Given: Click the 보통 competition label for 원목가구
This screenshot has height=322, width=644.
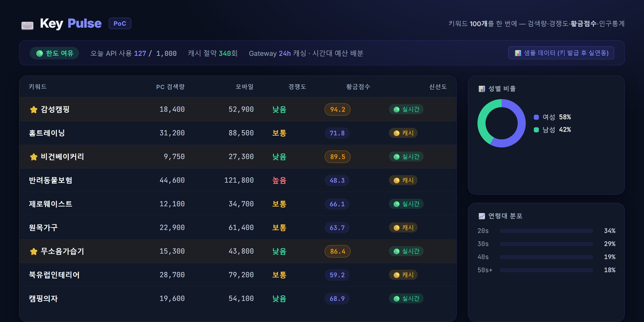Looking at the screenshot, I should click(x=279, y=228).
